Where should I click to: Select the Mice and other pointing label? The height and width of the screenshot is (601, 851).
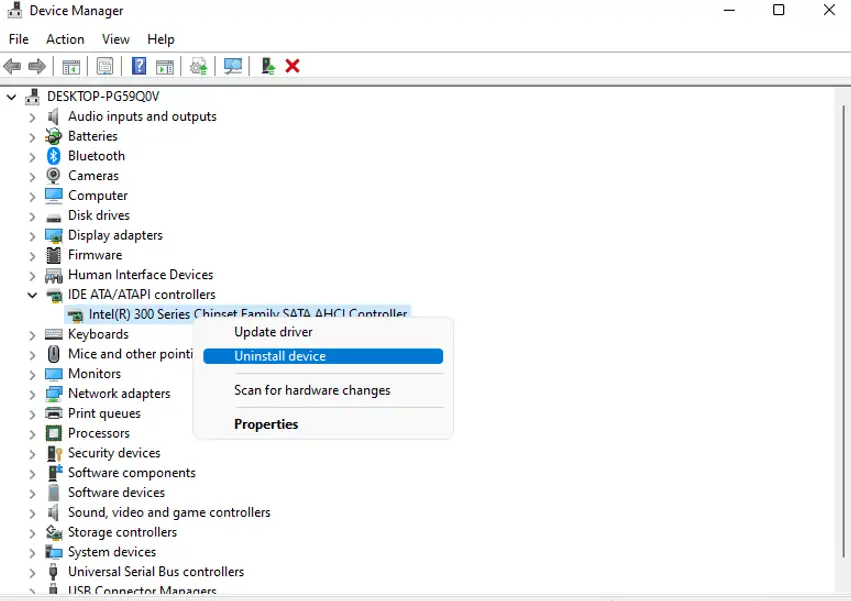point(130,354)
